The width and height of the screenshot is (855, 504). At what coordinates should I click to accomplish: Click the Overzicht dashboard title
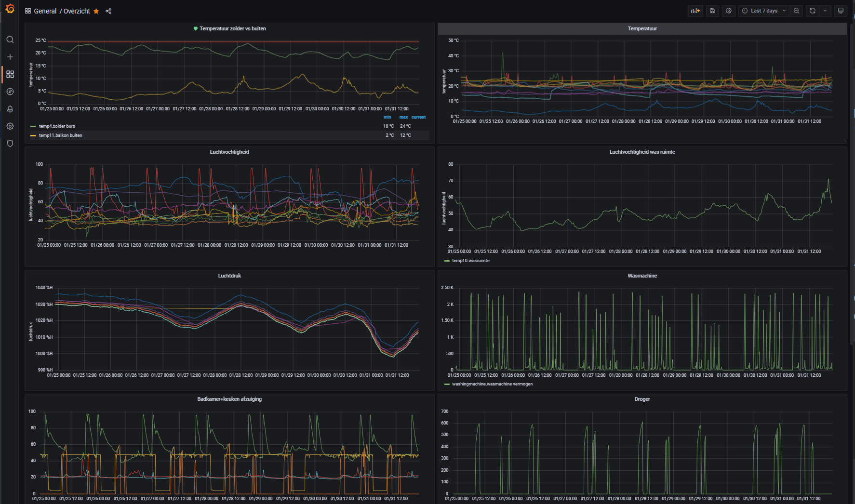[77, 11]
